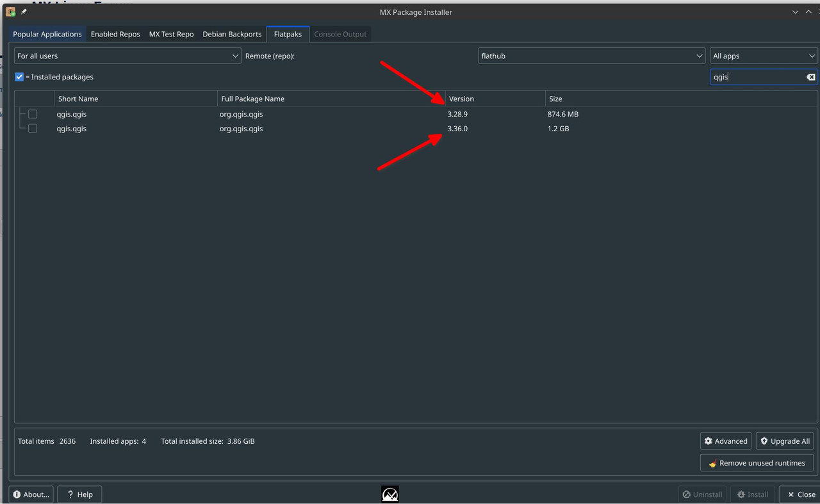Click the Remote (repo): label
Screen dimensions: 820x504
point(270,56)
